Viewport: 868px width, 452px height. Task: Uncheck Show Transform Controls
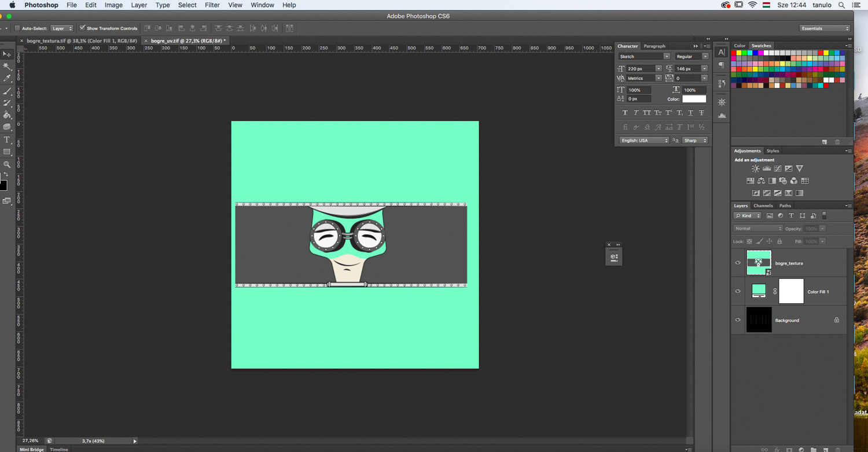tap(82, 28)
